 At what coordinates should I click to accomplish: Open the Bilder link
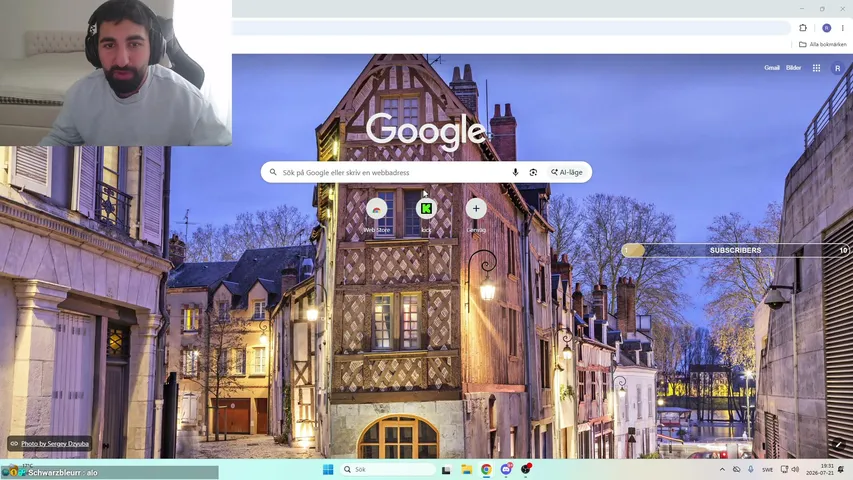tap(793, 67)
